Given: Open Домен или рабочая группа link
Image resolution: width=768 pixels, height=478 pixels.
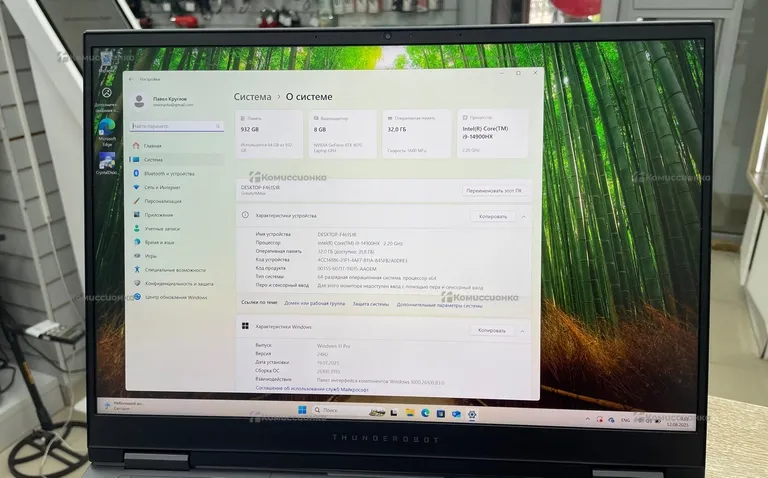Looking at the screenshot, I should point(314,303).
